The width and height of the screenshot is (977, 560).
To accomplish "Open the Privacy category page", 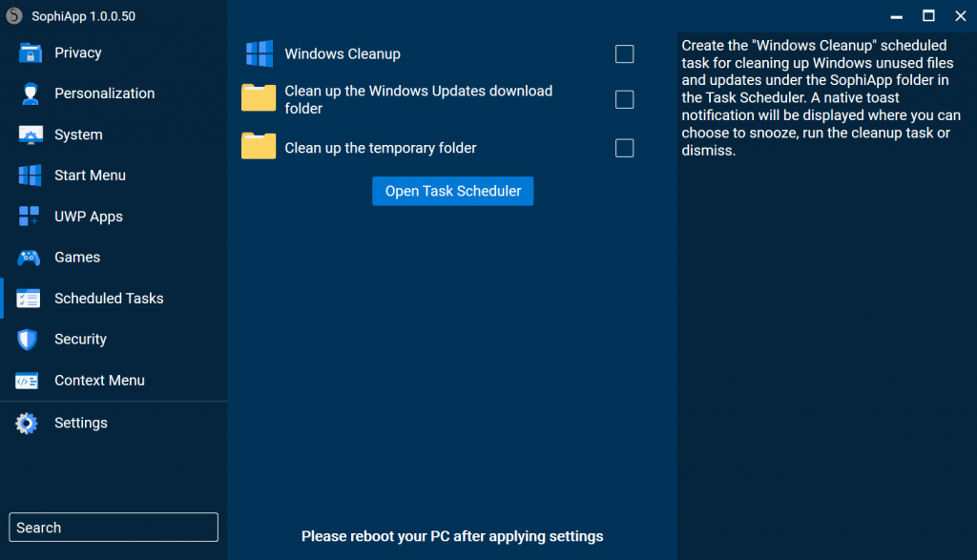I will click(79, 52).
